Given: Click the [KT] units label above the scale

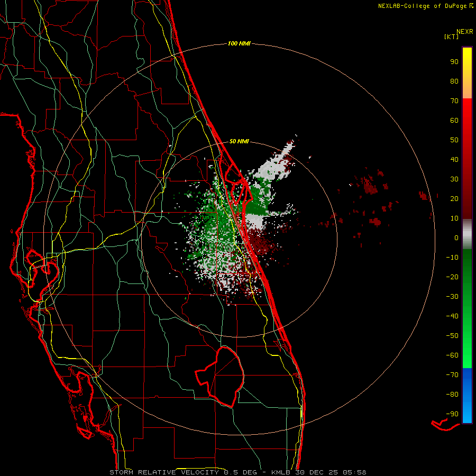Looking at the screenshot, I should (x=452, y=36).
